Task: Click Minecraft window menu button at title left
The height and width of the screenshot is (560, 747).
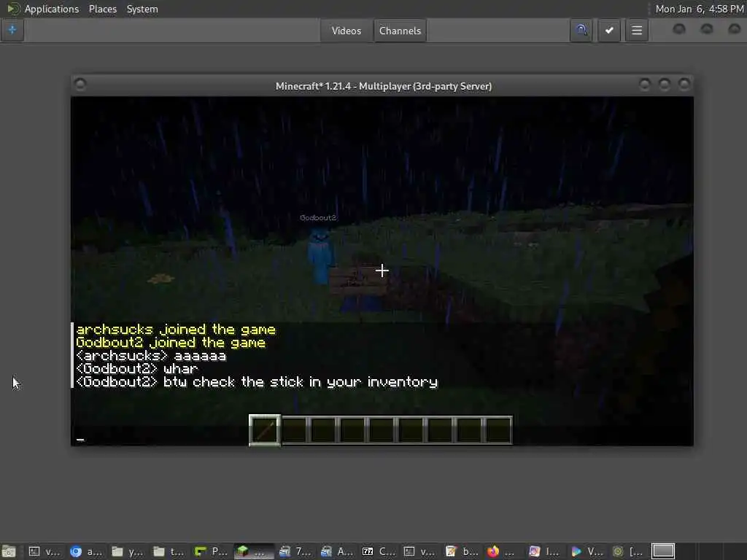Action: [80, 85]
